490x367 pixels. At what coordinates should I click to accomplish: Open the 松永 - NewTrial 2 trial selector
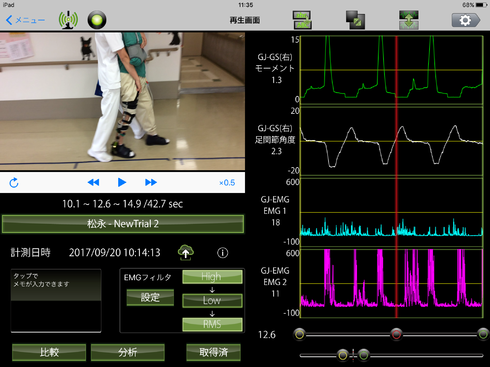tap(123, 224)
